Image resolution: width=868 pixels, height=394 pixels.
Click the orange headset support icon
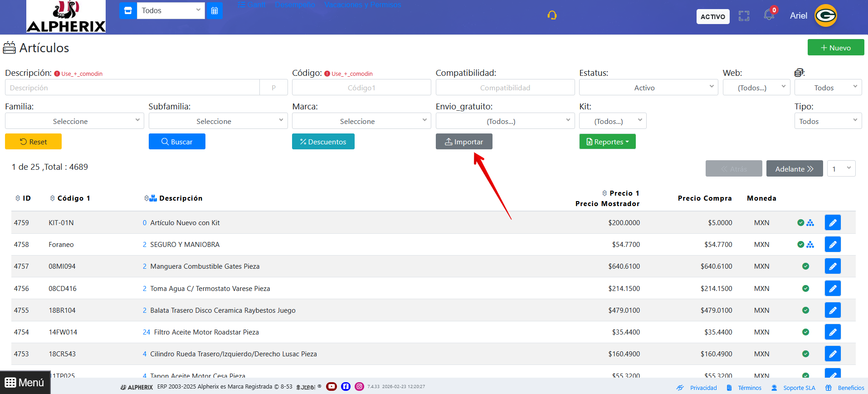(552, 15)
